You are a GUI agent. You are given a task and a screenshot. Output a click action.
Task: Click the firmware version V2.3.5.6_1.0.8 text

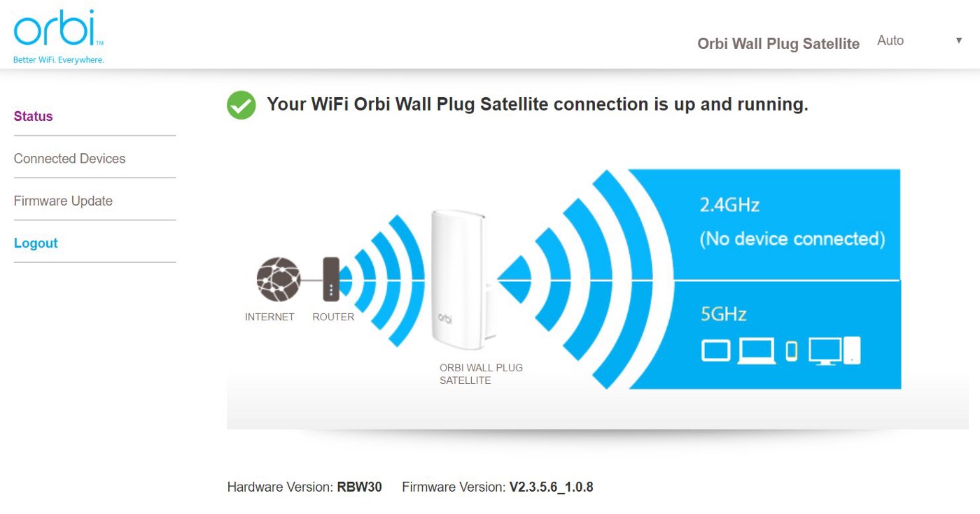pyautogui.click(x=551, y=487)
